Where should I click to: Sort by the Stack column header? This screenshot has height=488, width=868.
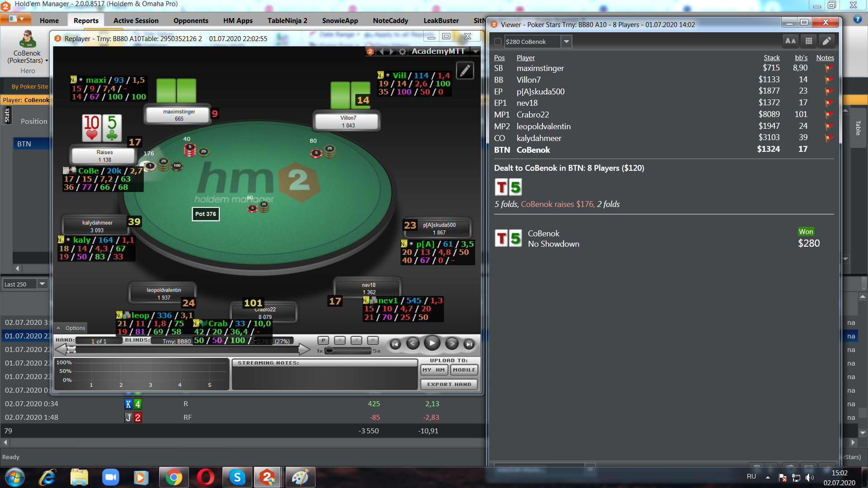click(772, 58)
